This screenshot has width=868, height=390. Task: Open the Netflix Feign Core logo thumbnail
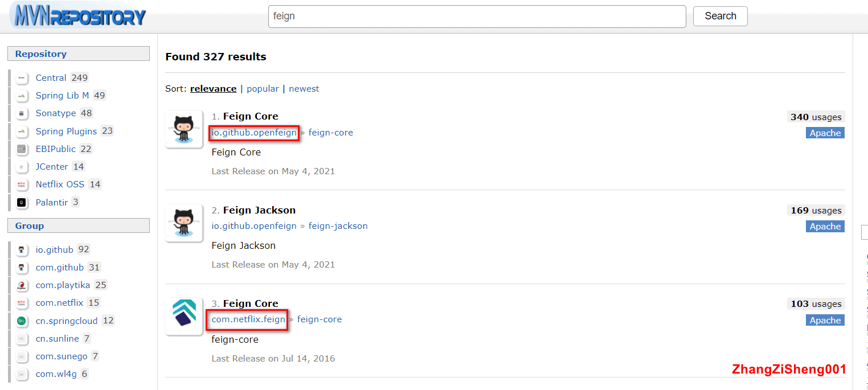[184, 316]
